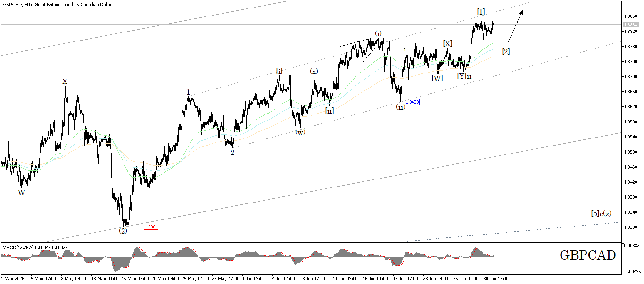Click the [W] wave label

pos(437,78)
